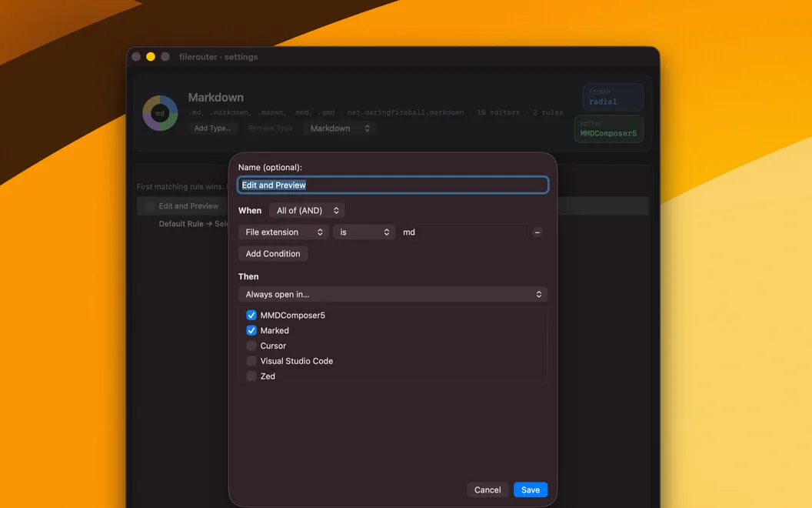
Task: Click the Add Type… button
Action: (x=212, y=128)
